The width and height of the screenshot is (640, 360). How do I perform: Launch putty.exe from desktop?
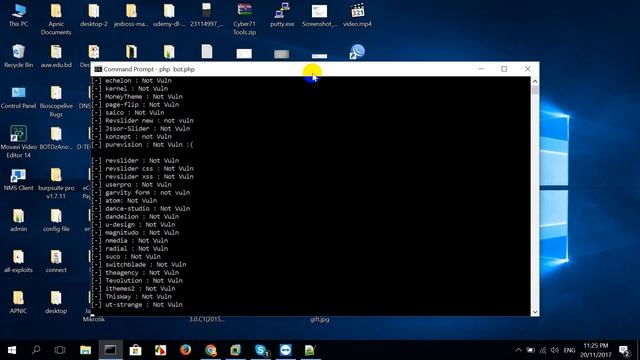[x=282, y=16]
